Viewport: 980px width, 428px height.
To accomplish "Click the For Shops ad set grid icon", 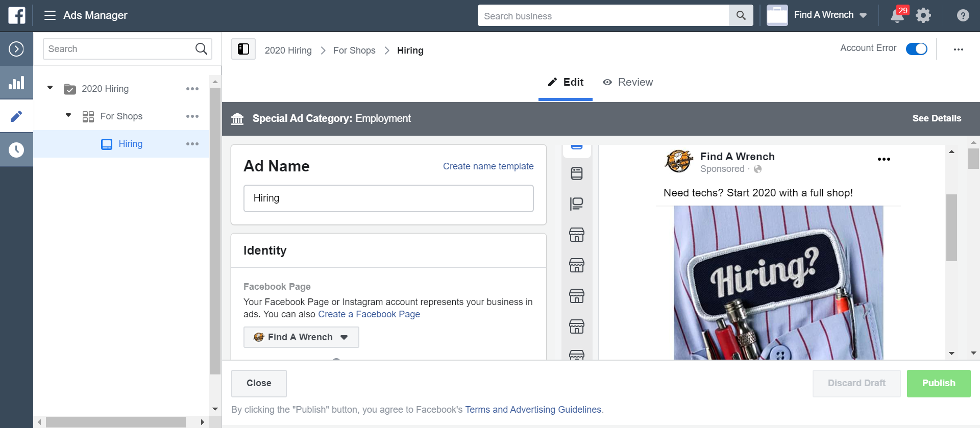I will coord(88,117).
